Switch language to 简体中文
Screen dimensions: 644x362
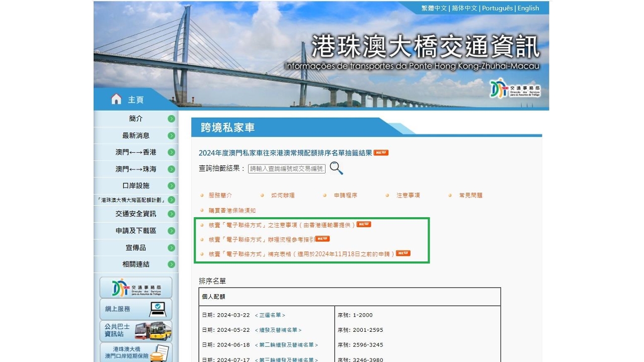point(464,8)
